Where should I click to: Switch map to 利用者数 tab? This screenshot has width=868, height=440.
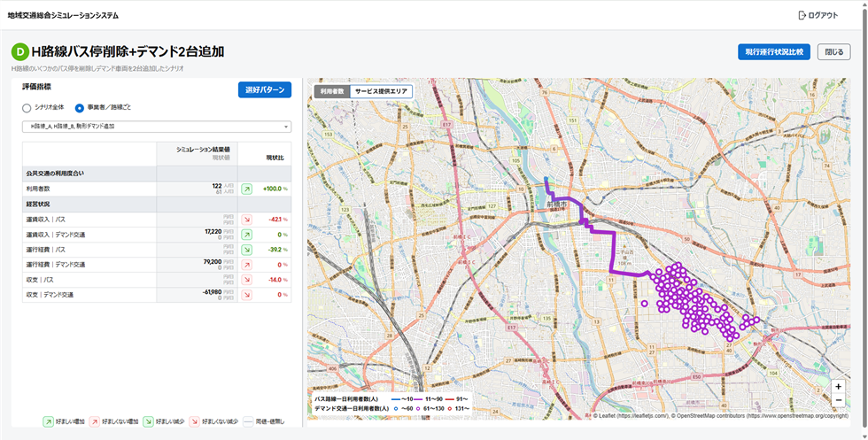(332, 91)
